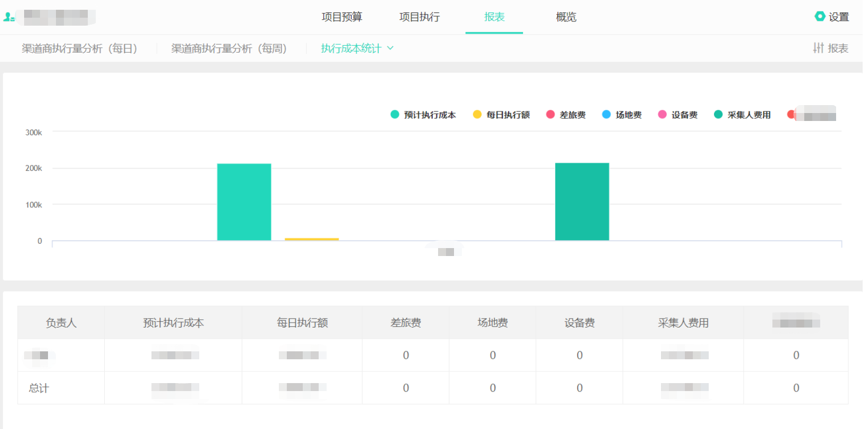The width and height of the screenshot is (864, 429).
Task: Click the user profile icon at top-left
Action: point(9,17)
